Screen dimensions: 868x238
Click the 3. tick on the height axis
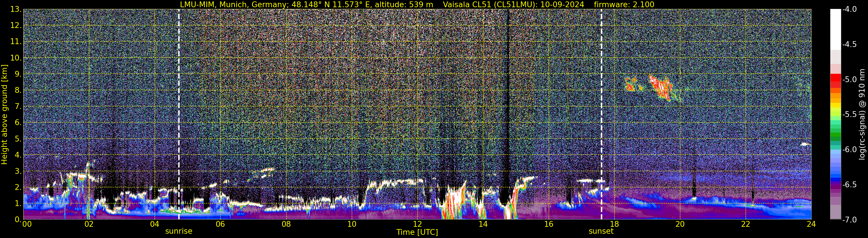[18, 171]
